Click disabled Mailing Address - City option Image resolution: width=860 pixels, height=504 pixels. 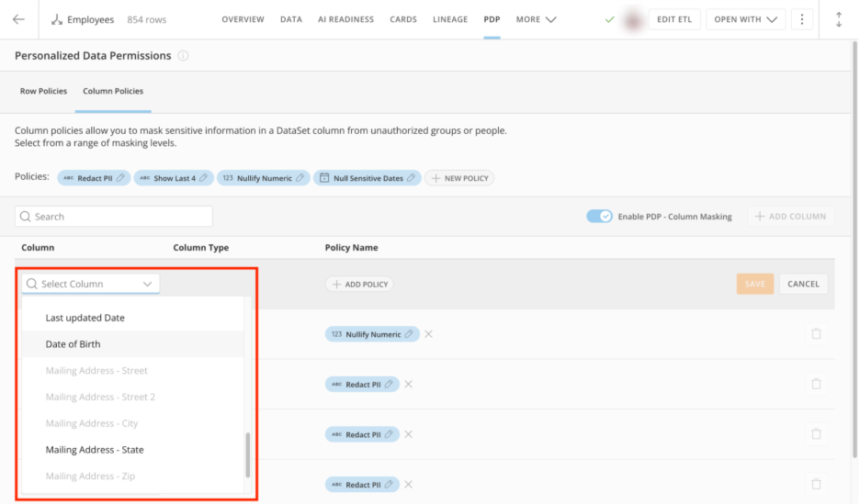(x=92, y=423)
